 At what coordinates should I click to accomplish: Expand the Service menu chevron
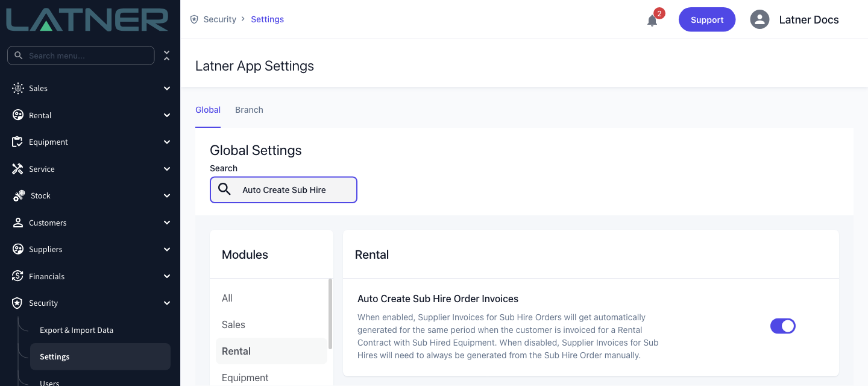coord(167,169)
